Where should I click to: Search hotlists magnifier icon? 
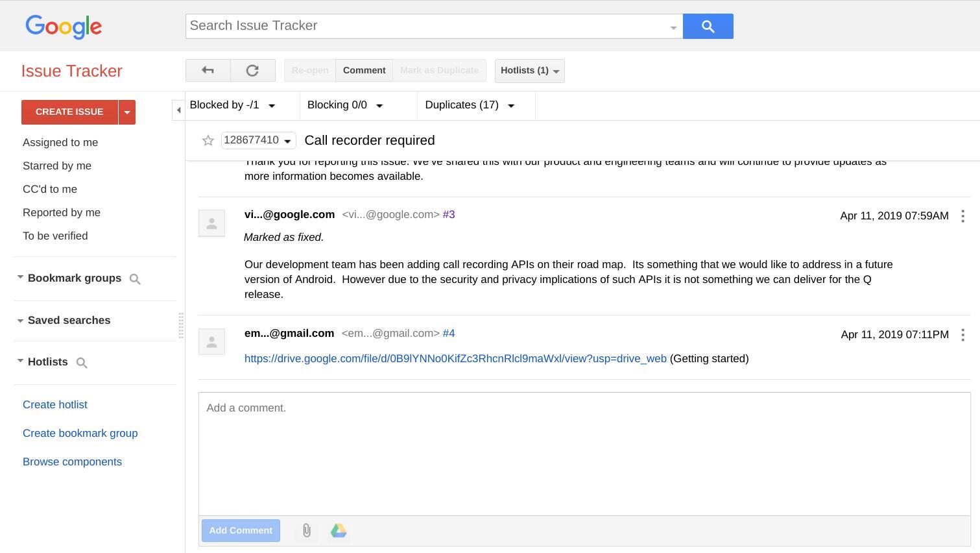[82, 363]
